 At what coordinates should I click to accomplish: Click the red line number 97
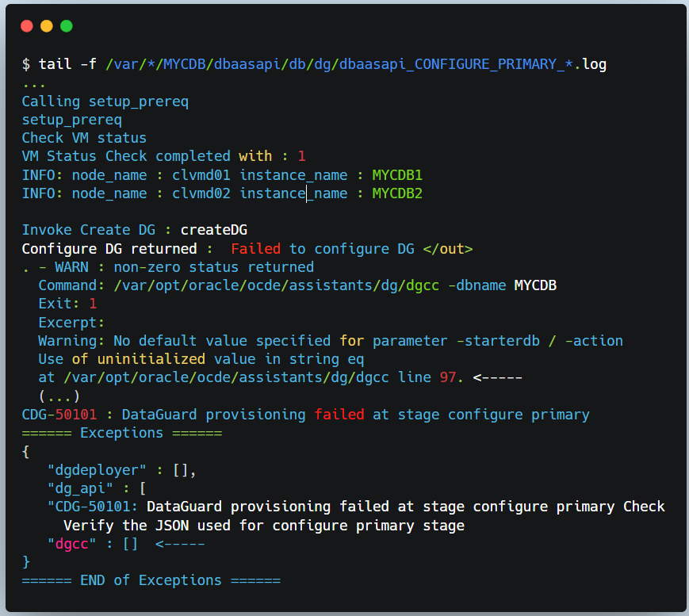click(x=448, y=377)
